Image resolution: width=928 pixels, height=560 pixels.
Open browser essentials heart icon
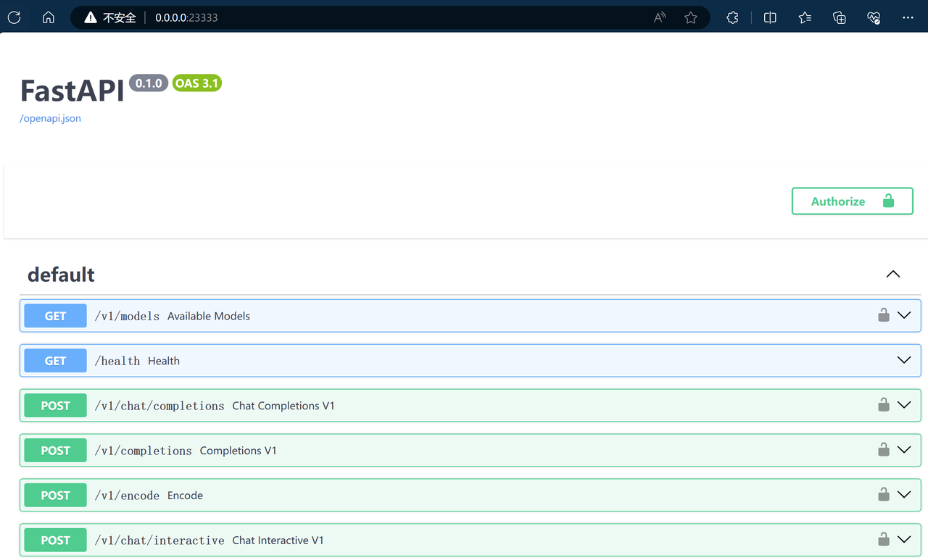point(874,17)
